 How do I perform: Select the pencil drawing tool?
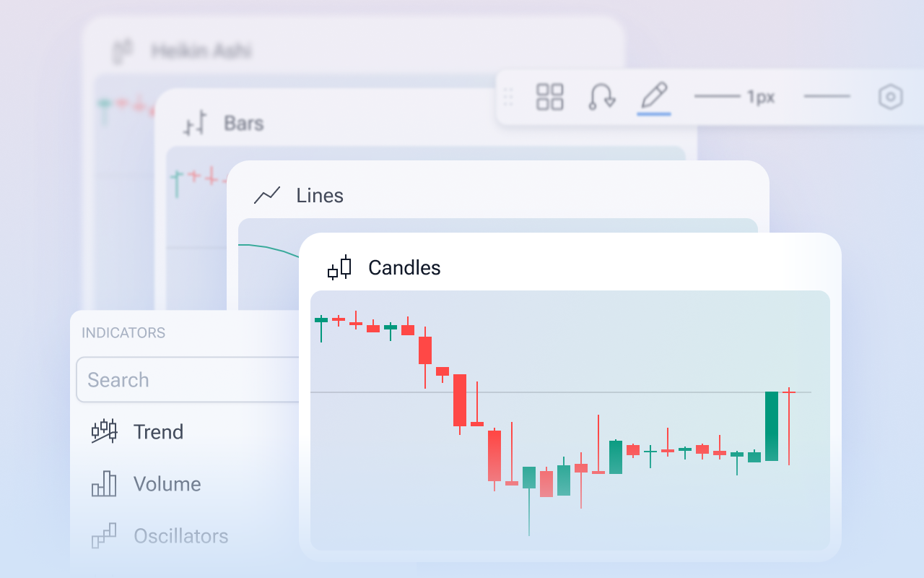click(x=654, y=97)
